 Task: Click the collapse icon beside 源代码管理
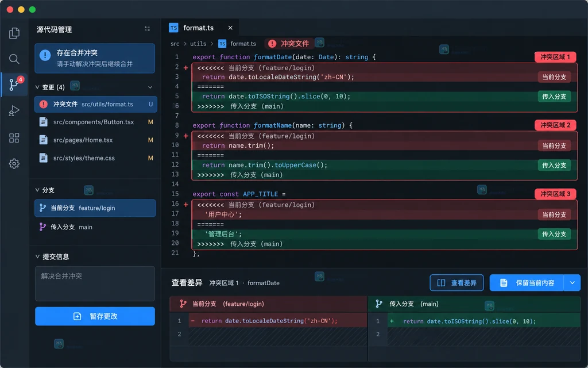point(148,29)
